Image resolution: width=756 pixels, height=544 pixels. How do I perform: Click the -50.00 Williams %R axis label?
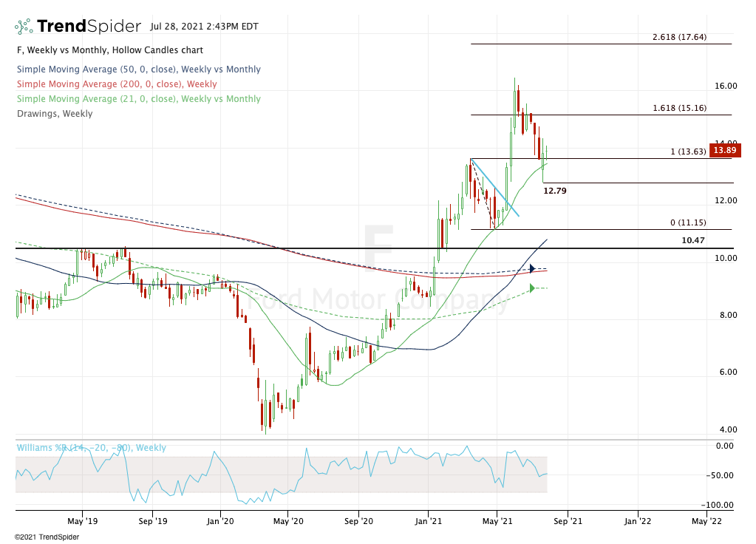pos(720,475)
